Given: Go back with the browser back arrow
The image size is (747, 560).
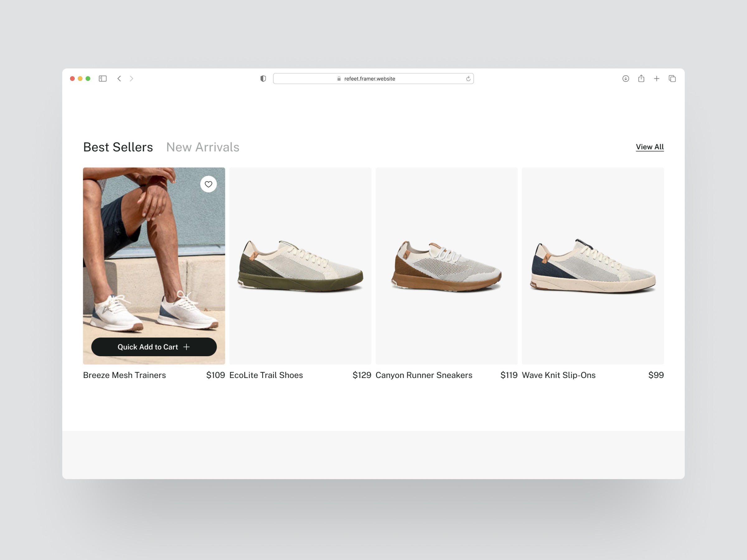Looking at the screenshot, I should pyautogui.click(x=119, y=79).
